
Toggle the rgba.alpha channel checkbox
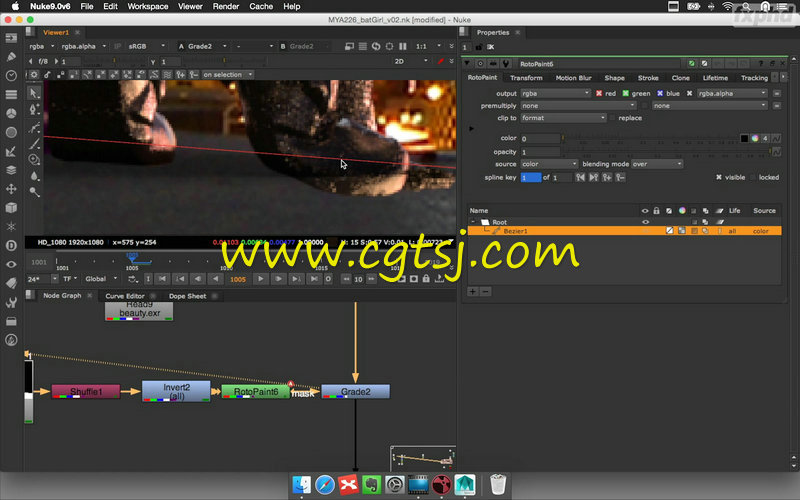(689, 93)
